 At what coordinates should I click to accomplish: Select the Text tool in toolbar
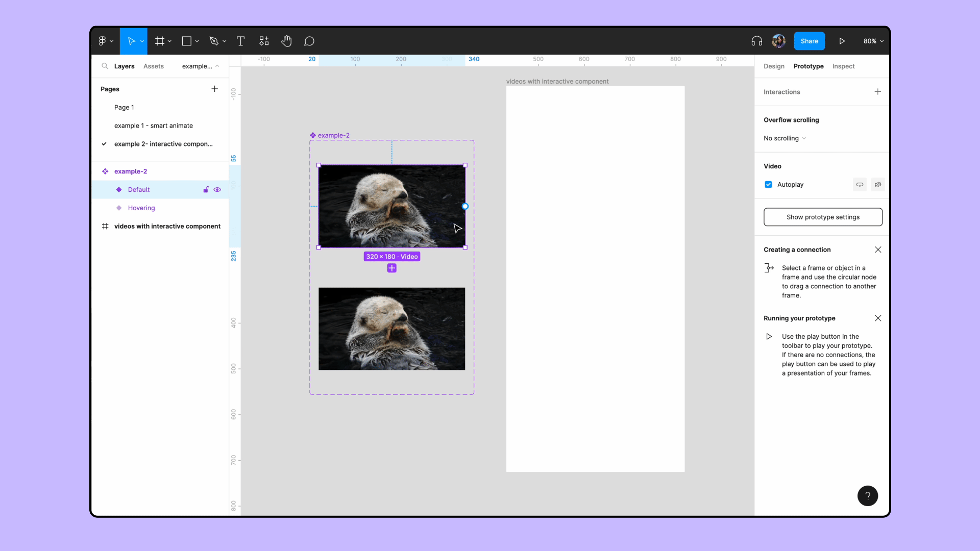click(x=240, y=41)
